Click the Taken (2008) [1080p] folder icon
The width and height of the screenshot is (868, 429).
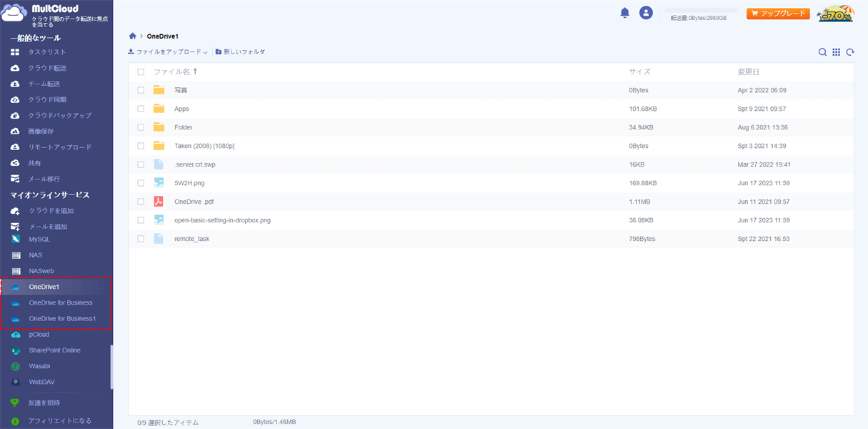point(159,146)
